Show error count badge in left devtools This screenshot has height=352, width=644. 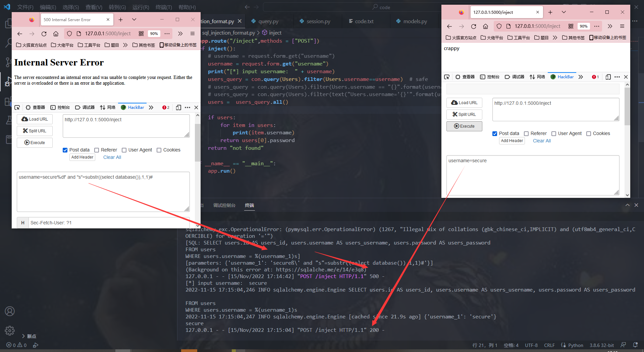[166, 107]
